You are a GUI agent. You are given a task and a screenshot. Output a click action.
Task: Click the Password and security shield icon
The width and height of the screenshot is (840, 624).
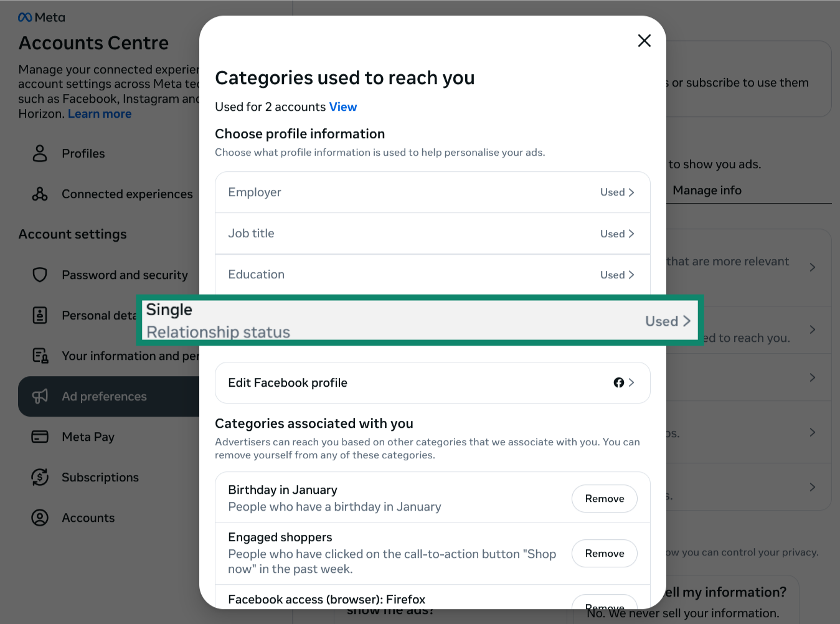coord(40,275)
